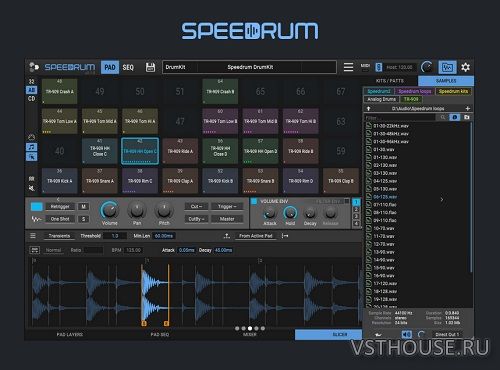Image resolution: width=500 pixels, height=370 pixels.
Task: Toggle the sample browser panel icon
Action: 447,67
